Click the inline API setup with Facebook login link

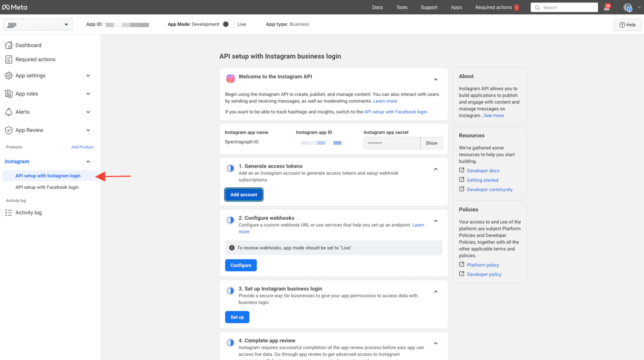396,112
